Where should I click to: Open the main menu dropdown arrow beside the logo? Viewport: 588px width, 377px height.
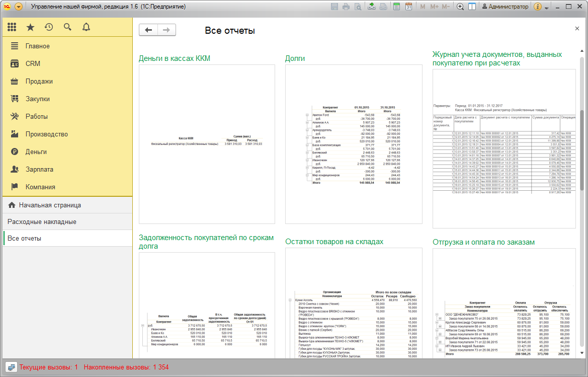point(19,7)
